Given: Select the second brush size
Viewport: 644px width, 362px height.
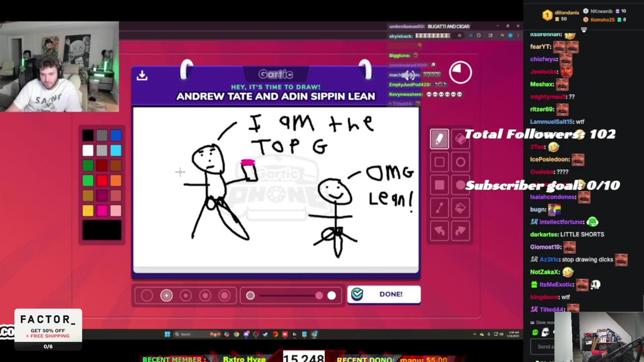Looking at the screenshot, I should click(x=167, y=296).
